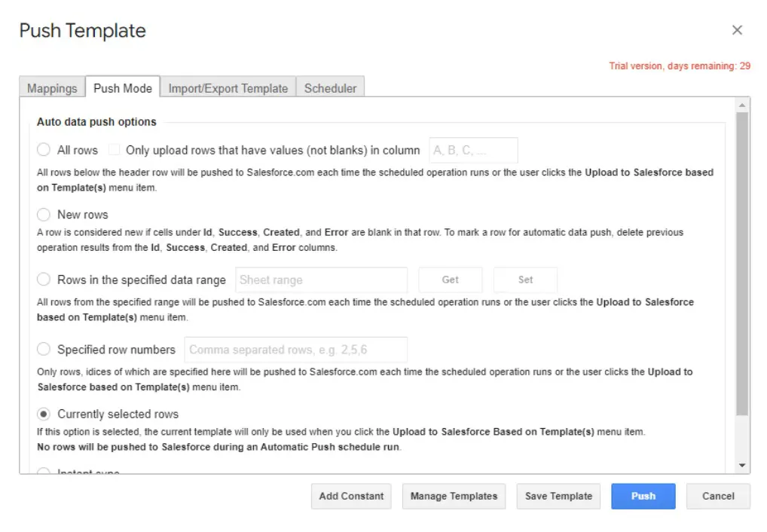The width and height of the screenshot is (767, 532).
Task: Switch to the Scheduler tab
Action: tap(330, 88)
